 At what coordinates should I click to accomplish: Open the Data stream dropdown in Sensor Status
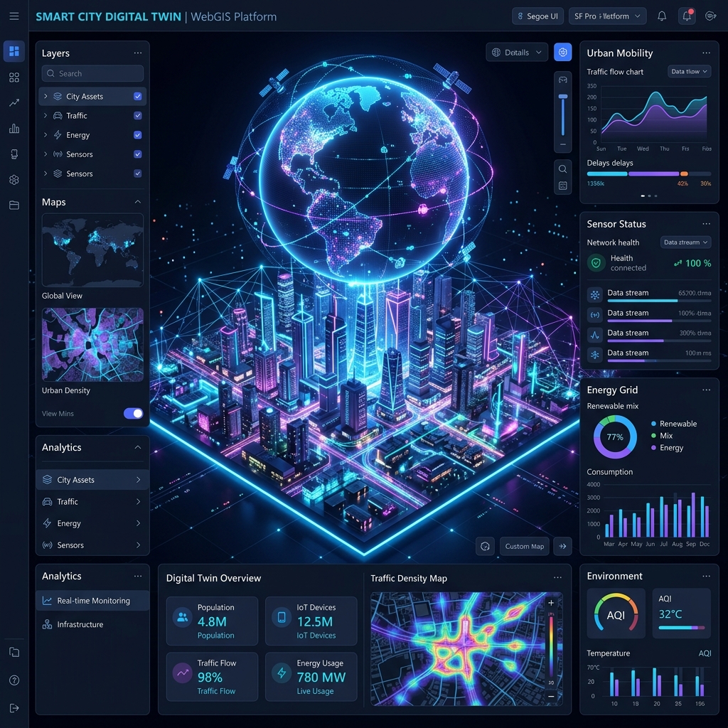685,242
